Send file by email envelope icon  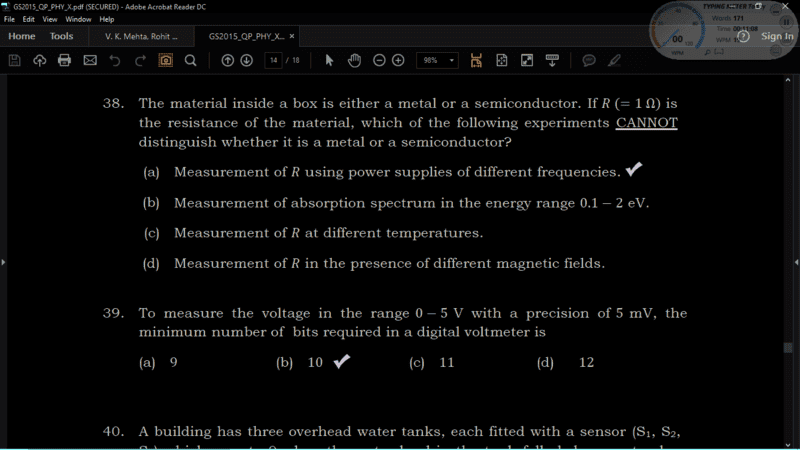(x=90, y=60)
